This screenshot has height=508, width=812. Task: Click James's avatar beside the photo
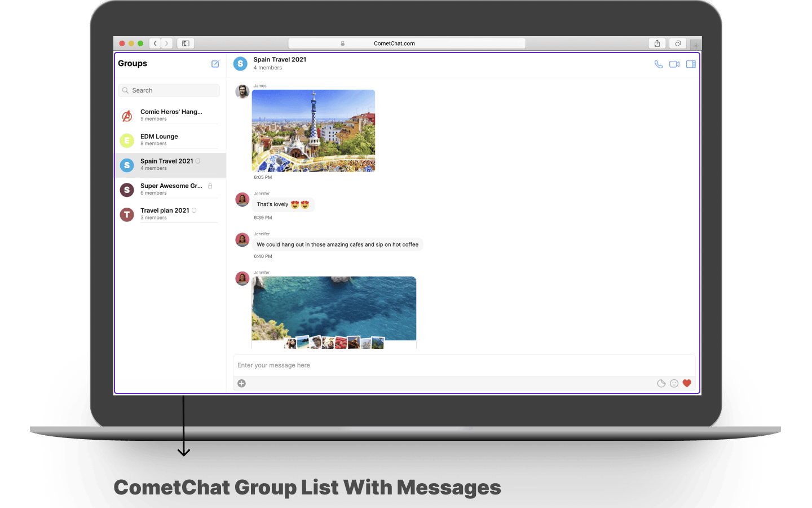coord(242,91)
